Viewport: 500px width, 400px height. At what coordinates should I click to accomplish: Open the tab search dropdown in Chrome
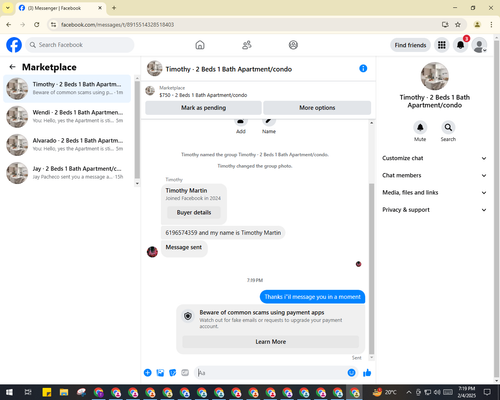click(x=8, y=8)
